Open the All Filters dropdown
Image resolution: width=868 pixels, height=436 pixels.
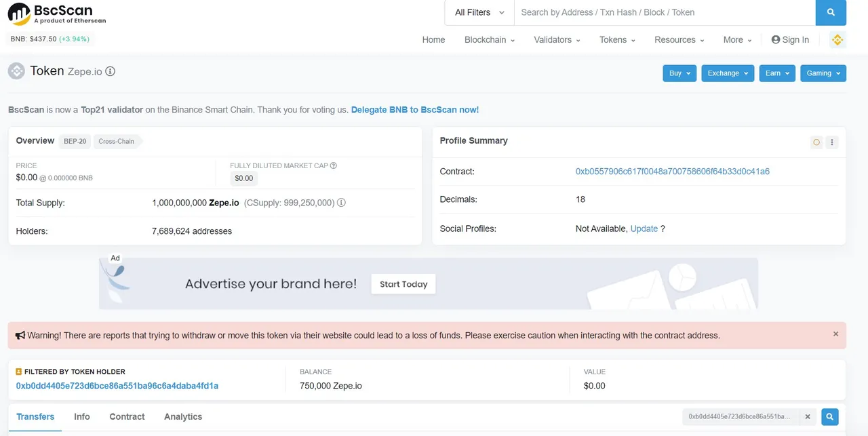479,12
